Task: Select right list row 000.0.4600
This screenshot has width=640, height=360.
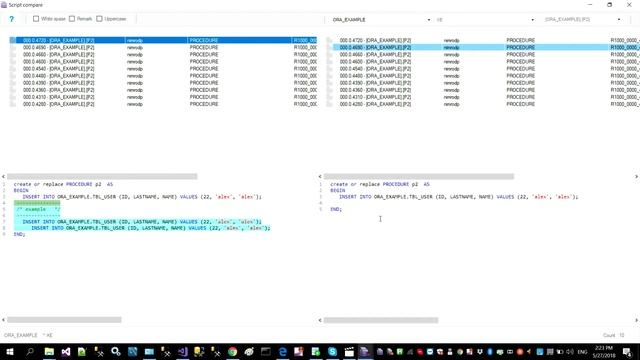Action: pyautogui.click(x=483, y=62)
